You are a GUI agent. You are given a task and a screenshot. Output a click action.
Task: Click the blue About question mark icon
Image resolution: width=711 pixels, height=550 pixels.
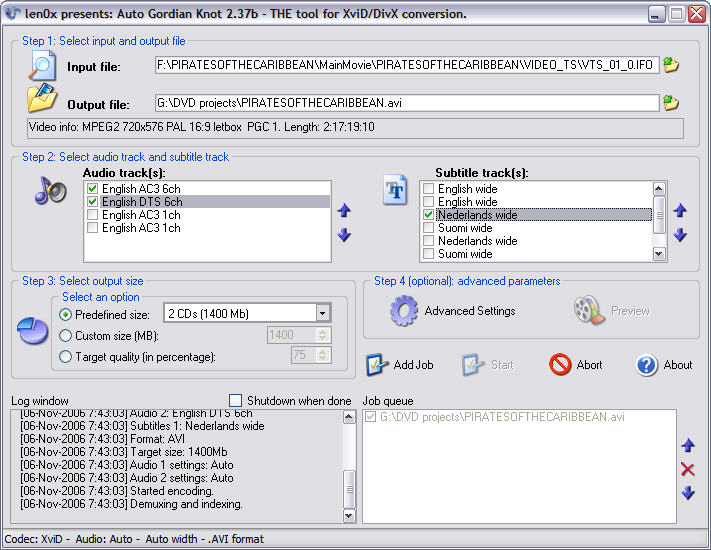(x=647, y=365)
